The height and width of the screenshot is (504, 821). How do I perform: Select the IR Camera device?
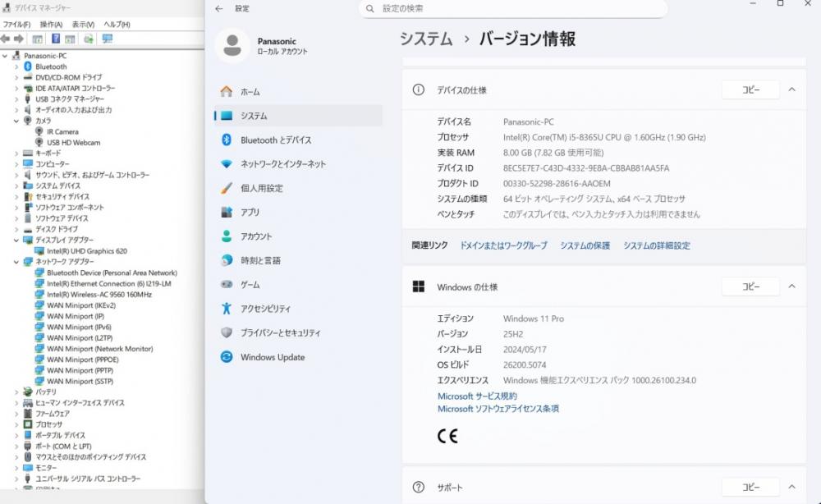click(62, 131)
